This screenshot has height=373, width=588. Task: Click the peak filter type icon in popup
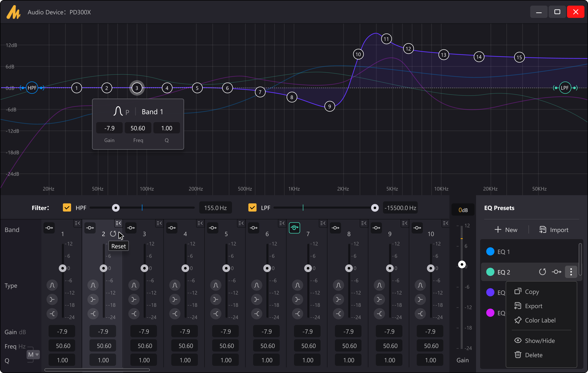point(118,111)
